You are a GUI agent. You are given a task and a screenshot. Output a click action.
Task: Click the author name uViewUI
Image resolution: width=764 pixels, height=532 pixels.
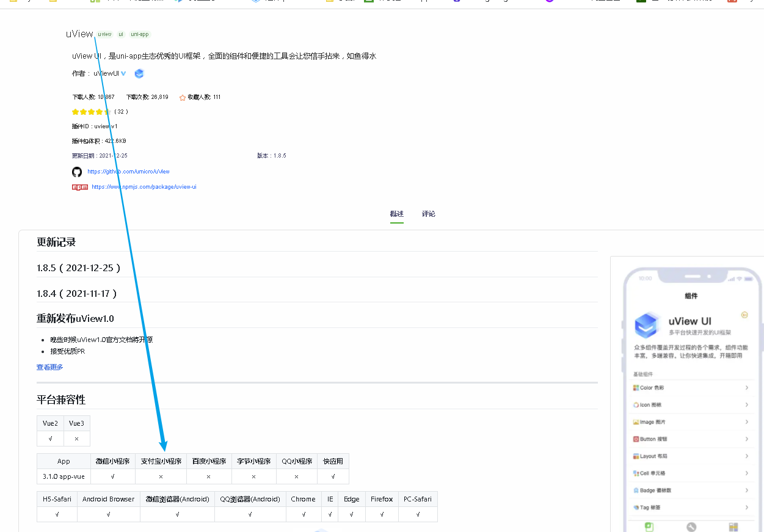[106, 73]
